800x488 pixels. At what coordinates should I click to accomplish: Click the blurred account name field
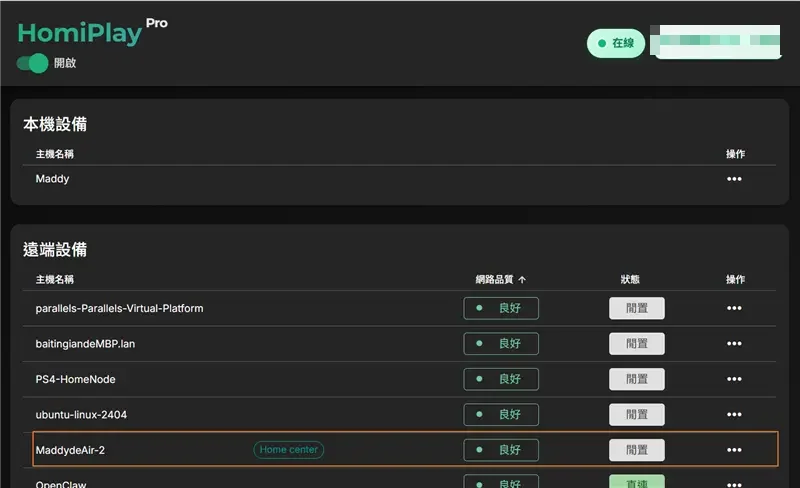pyautogui.click(x=716, y=42)
